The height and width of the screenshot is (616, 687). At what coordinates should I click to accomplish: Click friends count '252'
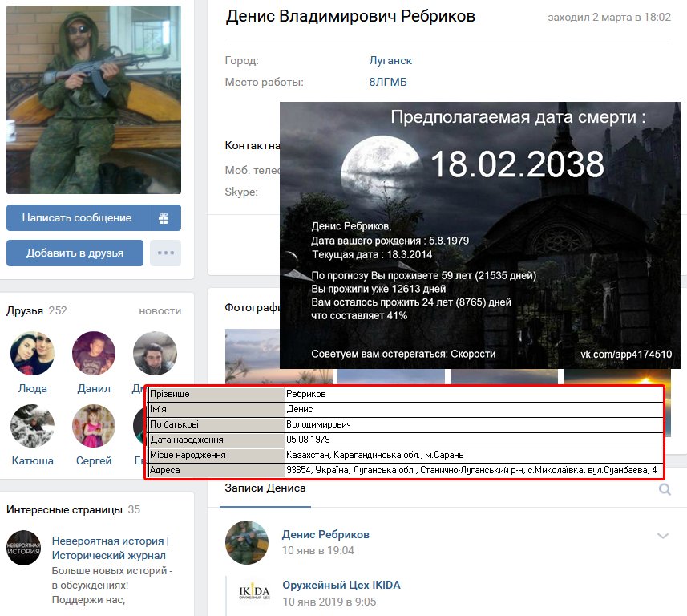[58, 311]
